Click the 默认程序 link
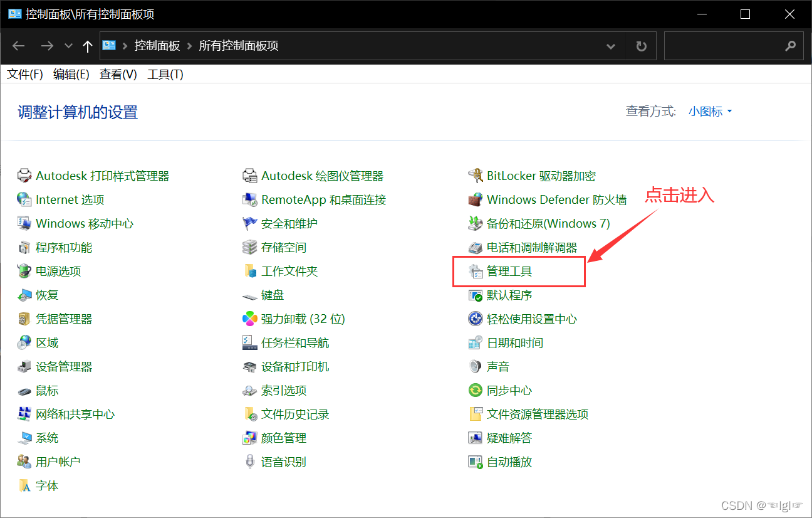 [509, 295]
